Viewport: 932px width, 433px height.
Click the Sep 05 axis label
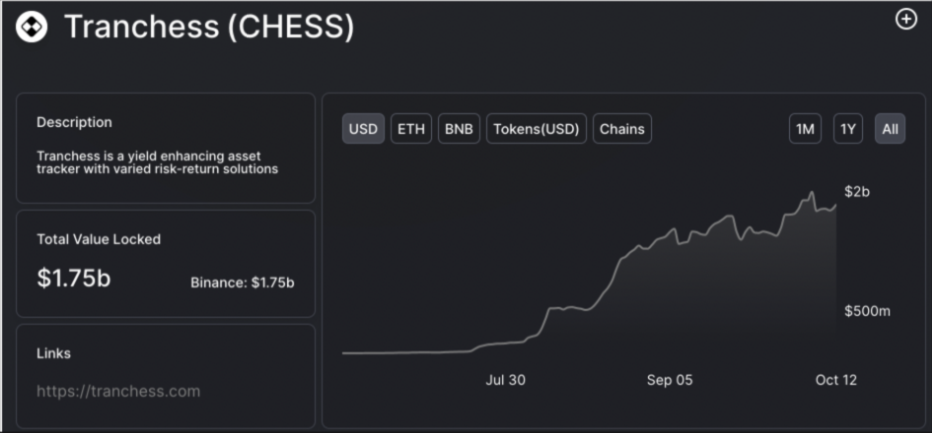[x=670, y=380]
